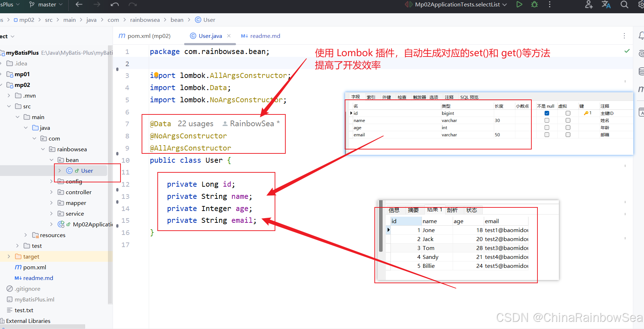
Task: Toggle the 'not null' checkbox for email row
Action: pyautogui.click(x=547, y=135)
